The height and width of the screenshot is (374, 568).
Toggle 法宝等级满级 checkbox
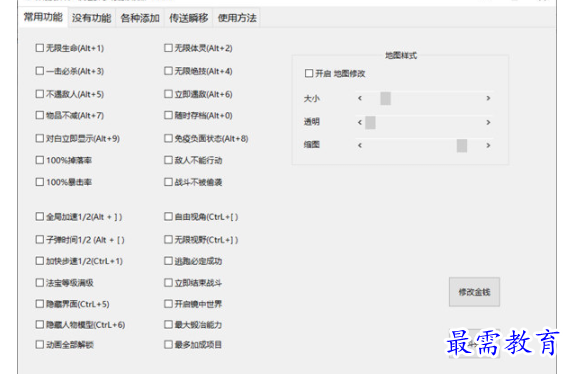40,282
